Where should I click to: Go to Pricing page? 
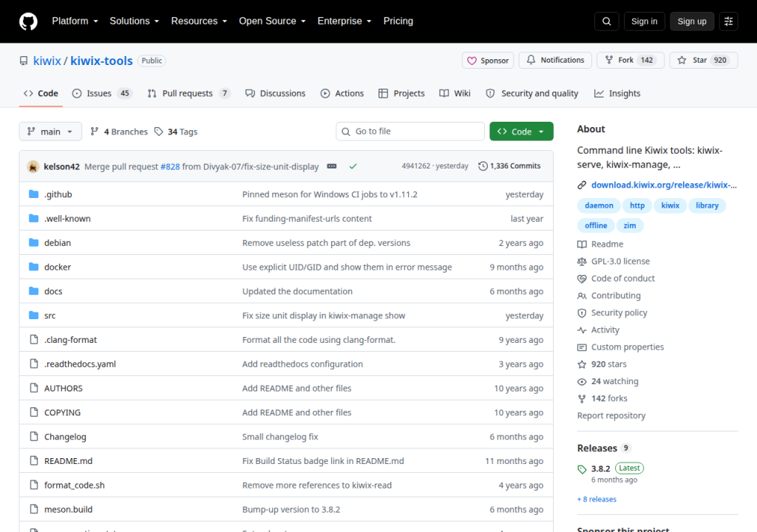pos(398,21)
